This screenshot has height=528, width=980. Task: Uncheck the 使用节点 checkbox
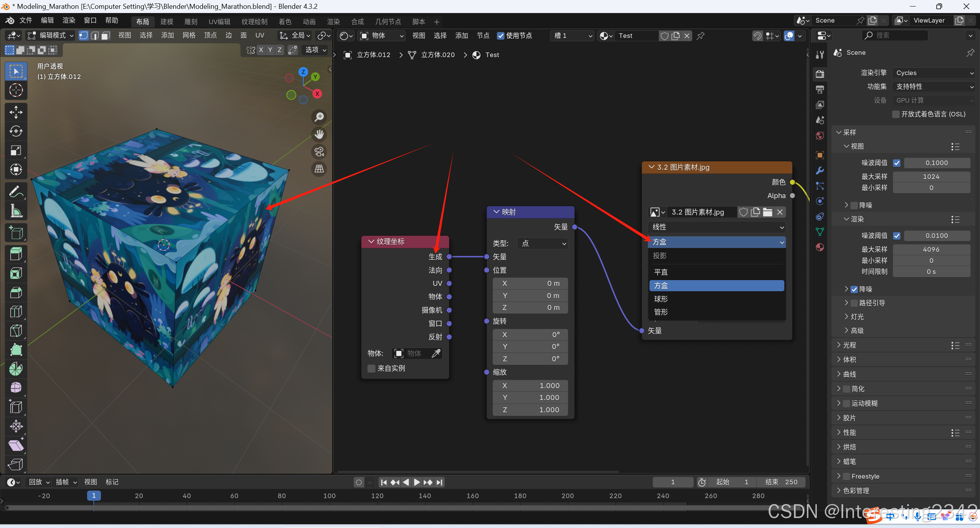pos(501,36)
